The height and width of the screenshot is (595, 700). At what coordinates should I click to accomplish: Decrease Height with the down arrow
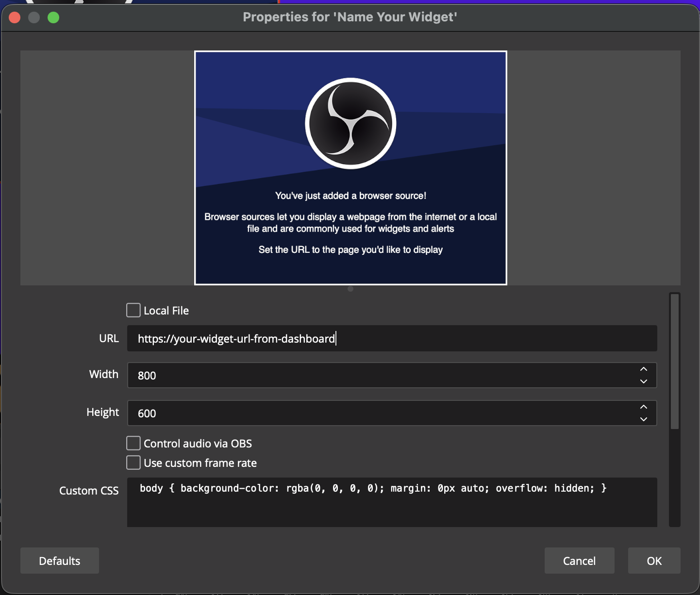(644, 419)
